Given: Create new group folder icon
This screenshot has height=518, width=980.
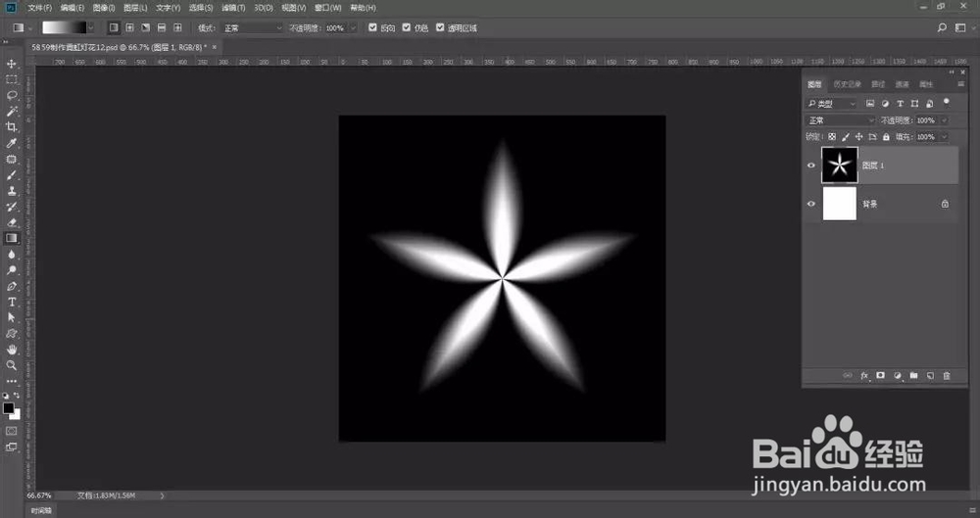Looking at the screenshot, I should (913, 376).
